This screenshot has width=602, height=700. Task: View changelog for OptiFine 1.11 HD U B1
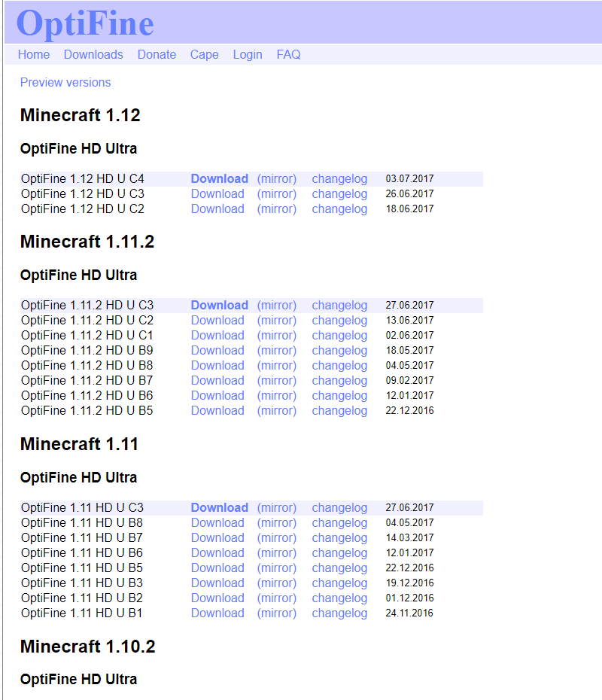click(339, 613)
